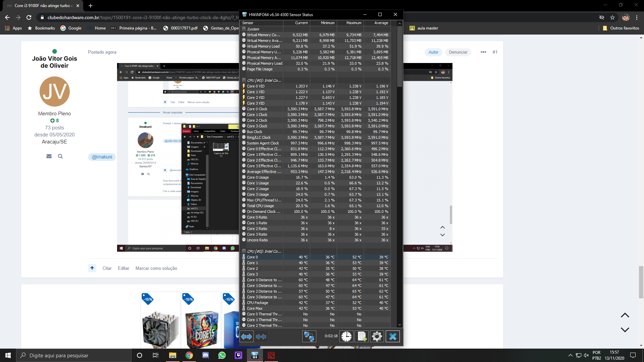
Task: Open WhatsApp from the taskbar
Action: tap(222, 355)
